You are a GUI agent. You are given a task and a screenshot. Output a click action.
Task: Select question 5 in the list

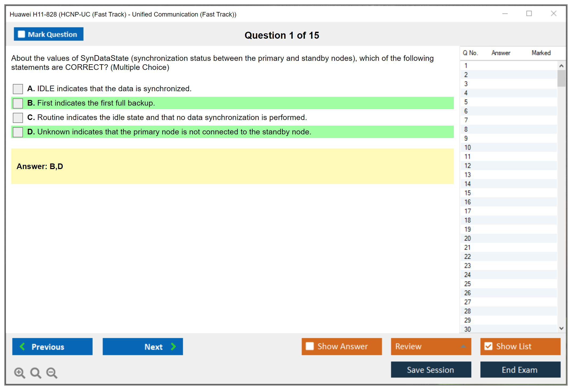(466, 102)
